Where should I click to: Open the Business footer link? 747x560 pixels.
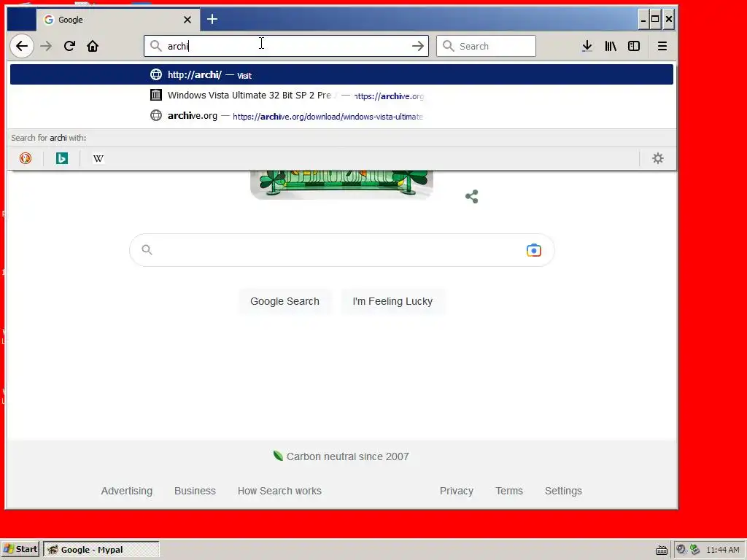click(195, 491)
